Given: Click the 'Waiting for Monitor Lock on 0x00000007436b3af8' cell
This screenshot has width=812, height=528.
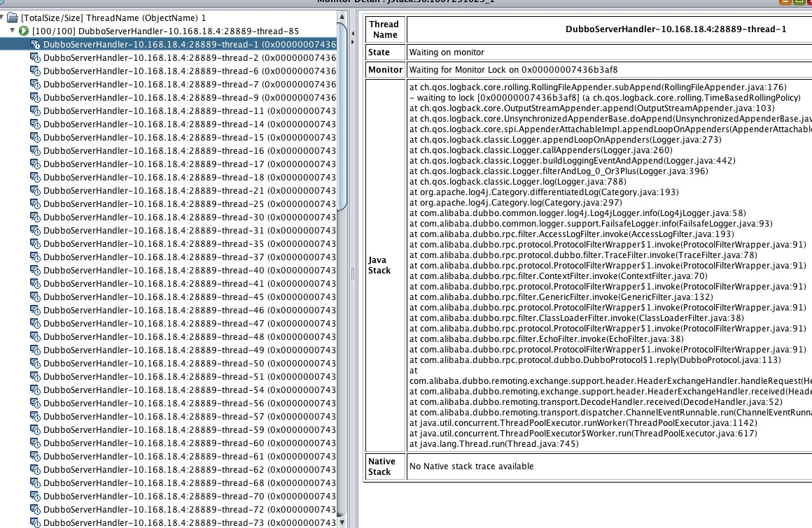Looking at the screenshot, I should (x=513, y=70).
